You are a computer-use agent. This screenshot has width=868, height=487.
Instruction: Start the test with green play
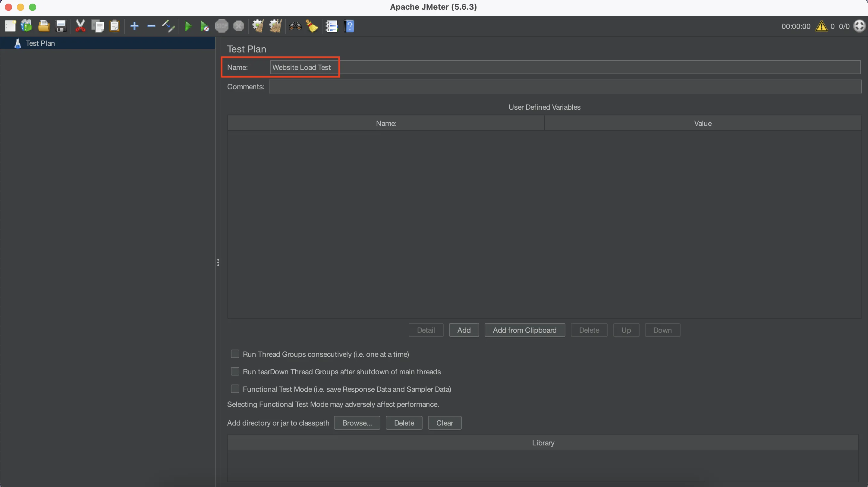point(188,26)
